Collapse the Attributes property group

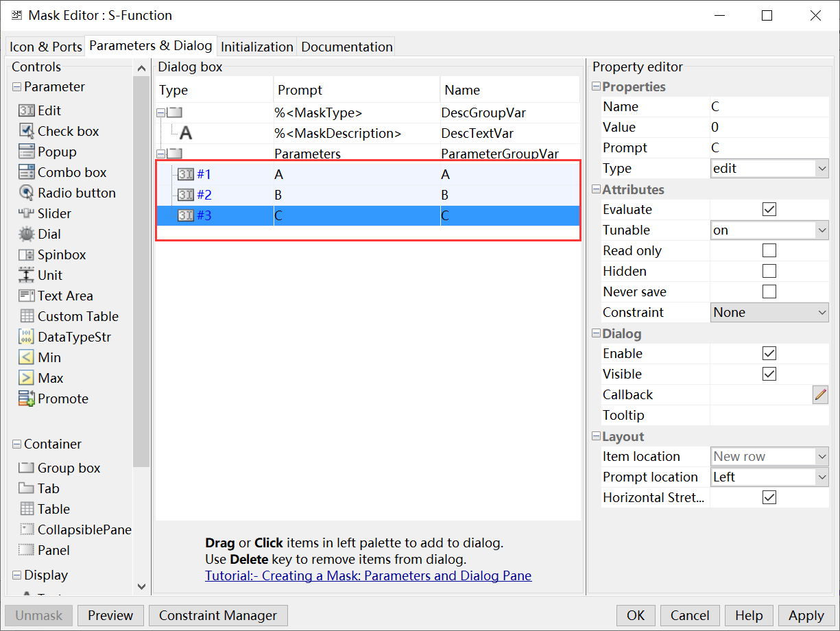pyautogui.click(x=596, y=190)
